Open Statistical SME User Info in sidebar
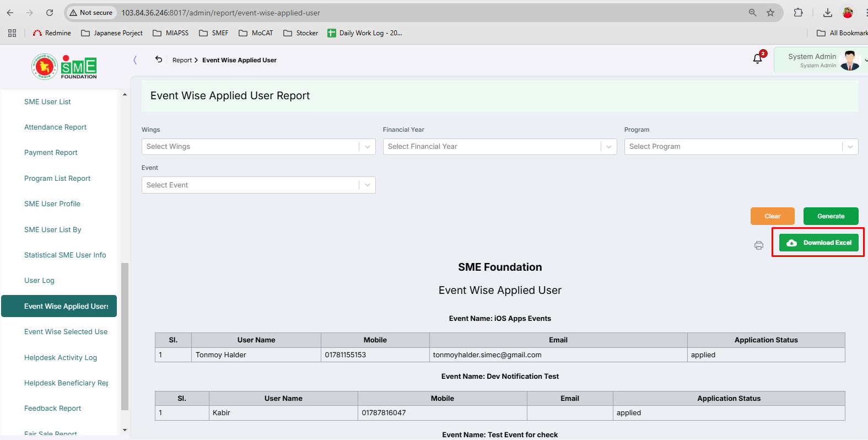This screenshot has width=868, height=440. pos(65,255)
